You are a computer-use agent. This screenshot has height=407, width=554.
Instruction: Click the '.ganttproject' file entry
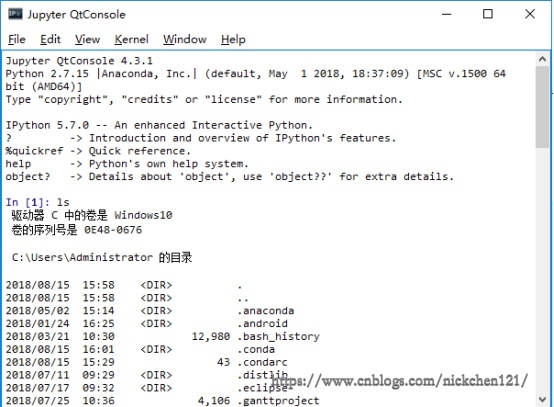(278, 401)
